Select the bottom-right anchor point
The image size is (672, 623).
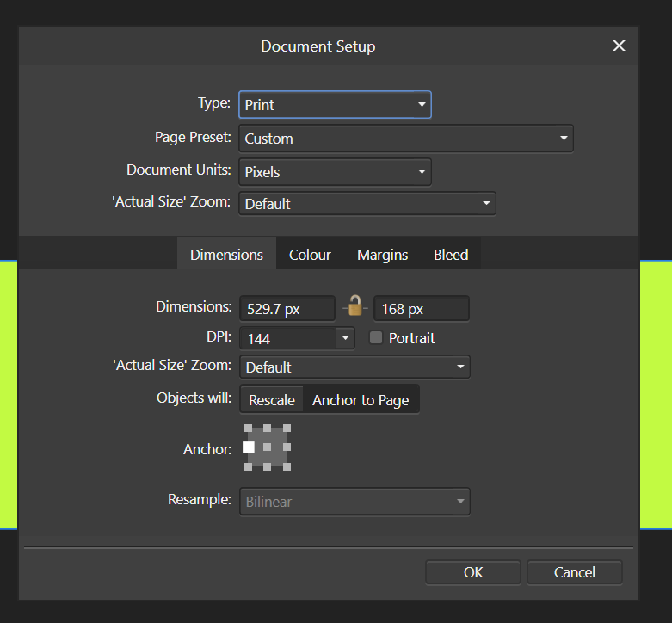point(287,466)
